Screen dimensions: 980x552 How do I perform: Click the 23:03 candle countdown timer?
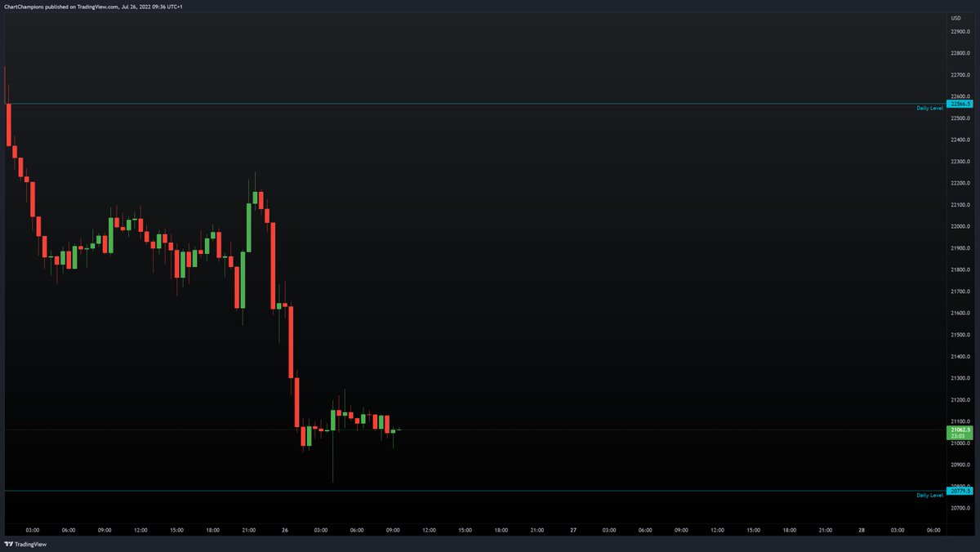click(959, 437)
